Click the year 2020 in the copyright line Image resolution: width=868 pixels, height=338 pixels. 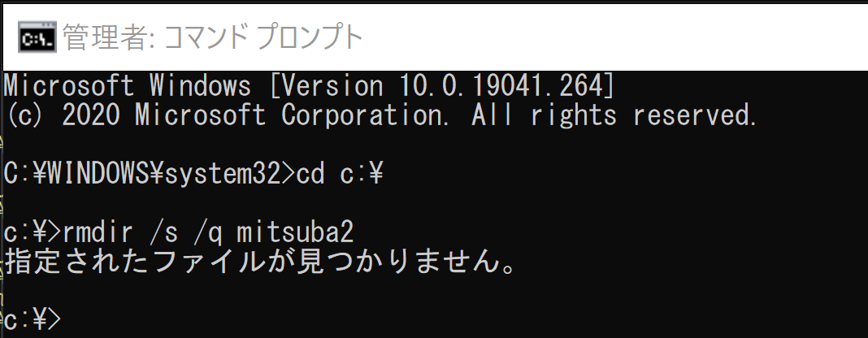click(x=91, y=115)
